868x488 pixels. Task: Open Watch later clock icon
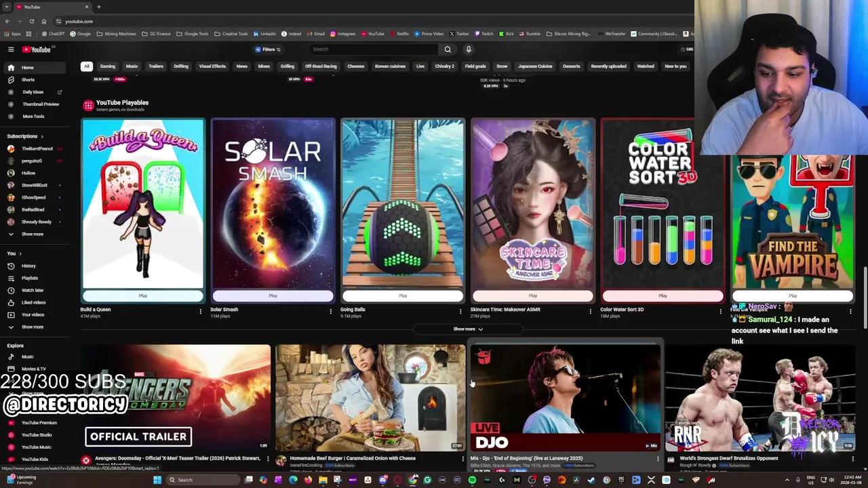[x=11, y=290]
